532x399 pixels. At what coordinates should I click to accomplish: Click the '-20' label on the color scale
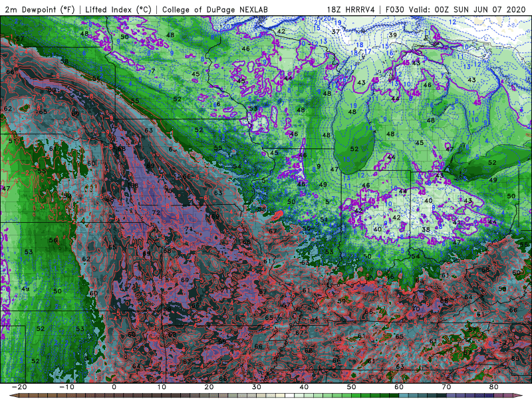pos(19,387)
